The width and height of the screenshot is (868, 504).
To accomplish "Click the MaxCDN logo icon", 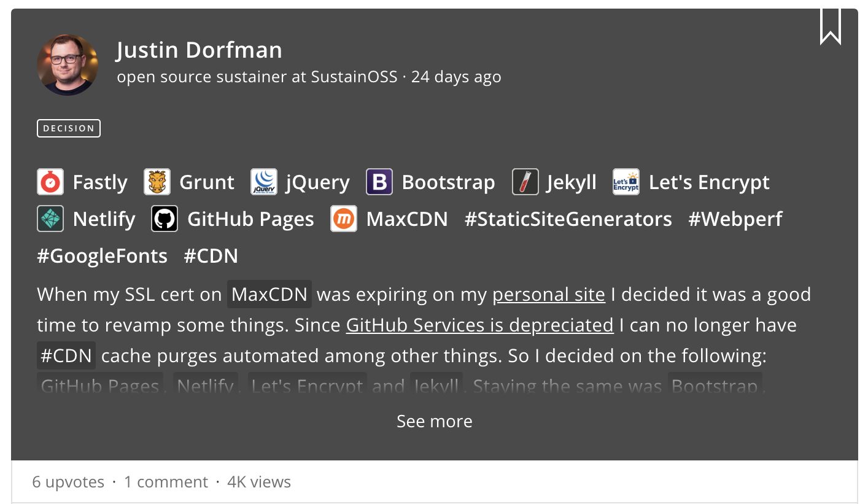I will click(344, 219).
